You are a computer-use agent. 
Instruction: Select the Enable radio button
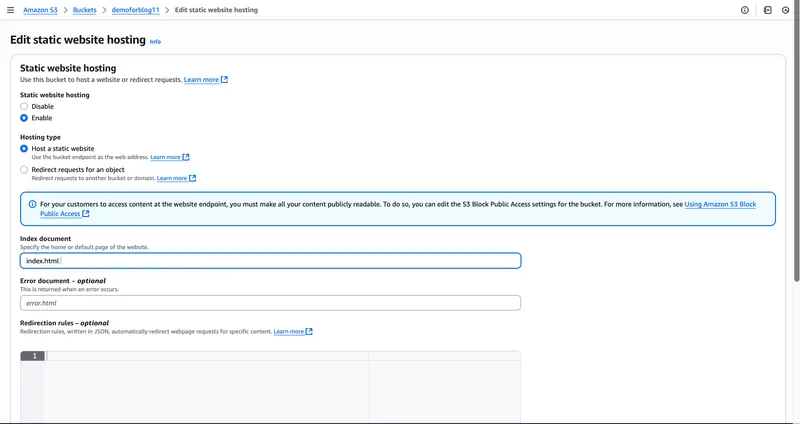(x=24, y=118)
